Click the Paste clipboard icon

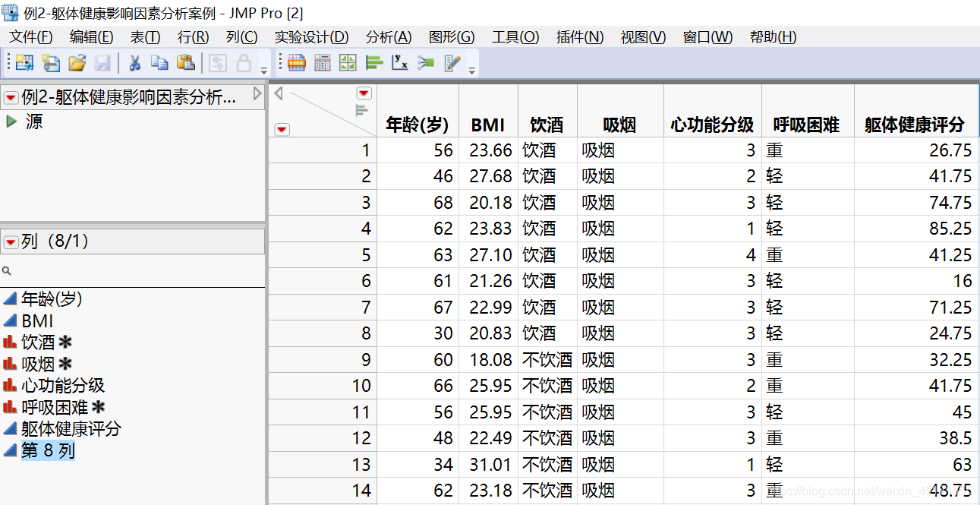(x=185, y=63)
